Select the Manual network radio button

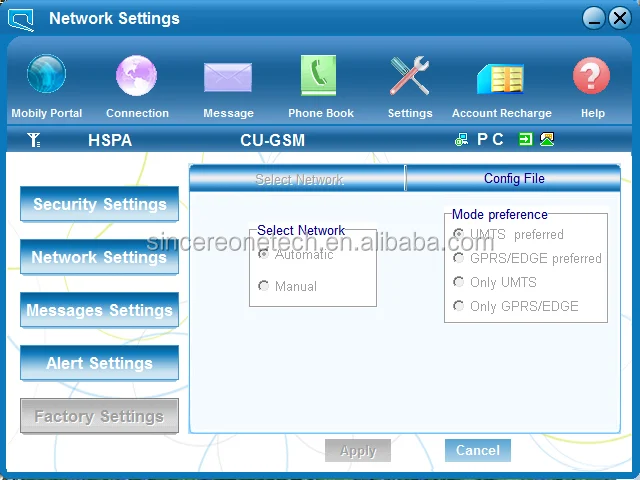tap(264, 286)
